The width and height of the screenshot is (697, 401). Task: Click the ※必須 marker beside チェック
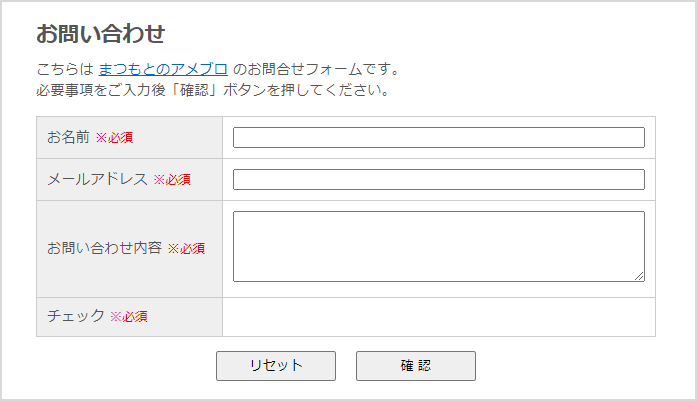point(129,316)
